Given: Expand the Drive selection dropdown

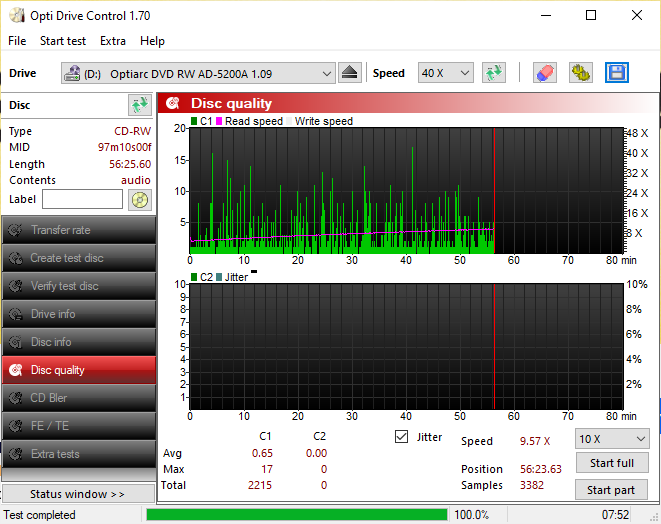Looking at the screenshot, I should [198, 73].
